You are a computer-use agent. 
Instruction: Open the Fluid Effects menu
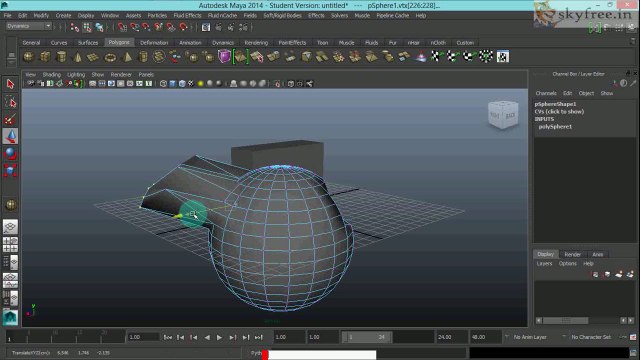click(187, 16)
